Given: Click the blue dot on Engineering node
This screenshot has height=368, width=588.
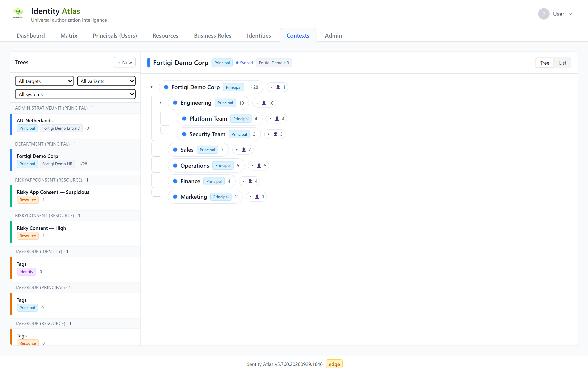Looking at the screenshot, I should (x=175, y=103).
